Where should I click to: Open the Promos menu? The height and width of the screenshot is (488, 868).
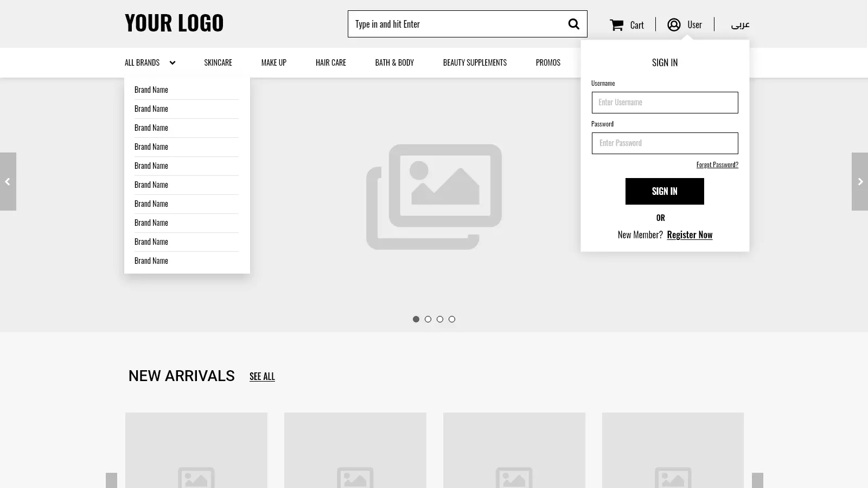coord(548,62)
